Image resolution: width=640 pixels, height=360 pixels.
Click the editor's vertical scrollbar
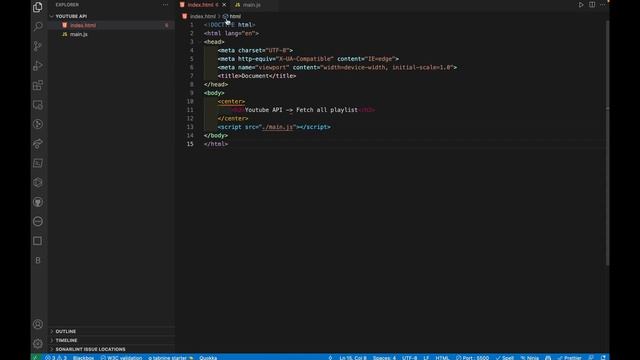pyautogui.click(x=607, y=143)
